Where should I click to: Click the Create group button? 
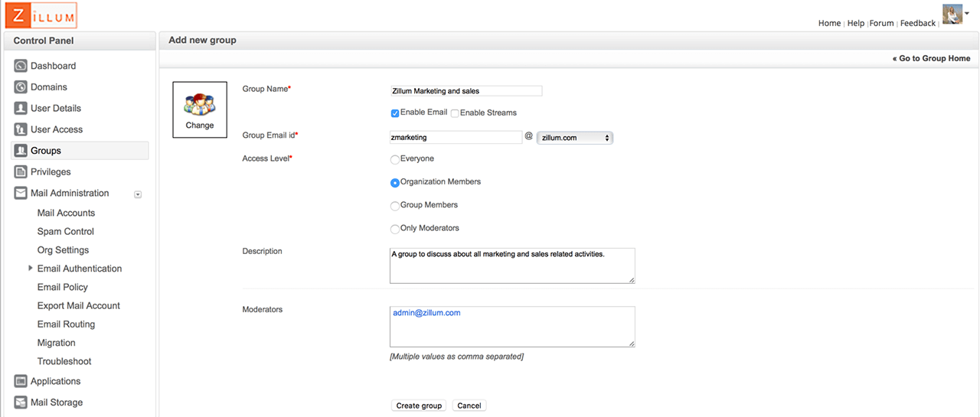(x=419, y=406)
